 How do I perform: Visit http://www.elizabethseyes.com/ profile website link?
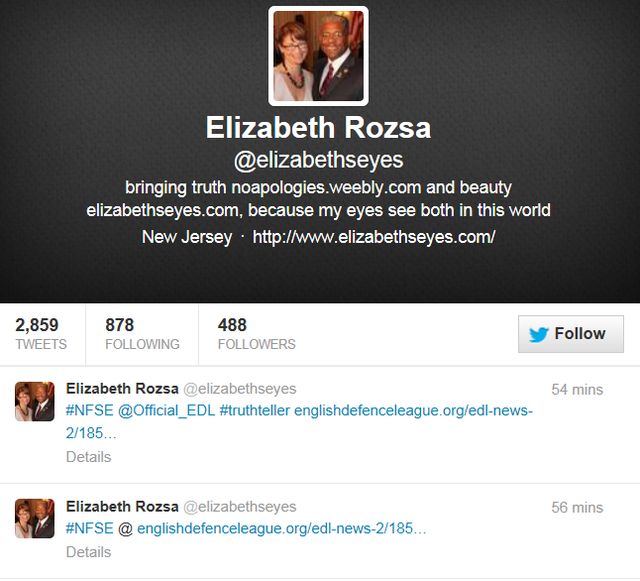[x=374, y=237]
